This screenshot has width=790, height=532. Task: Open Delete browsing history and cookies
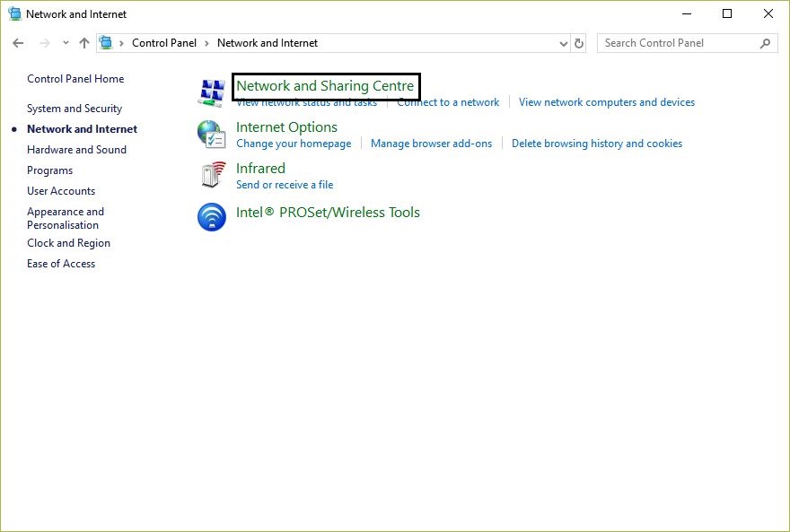[x=597, y=143]
